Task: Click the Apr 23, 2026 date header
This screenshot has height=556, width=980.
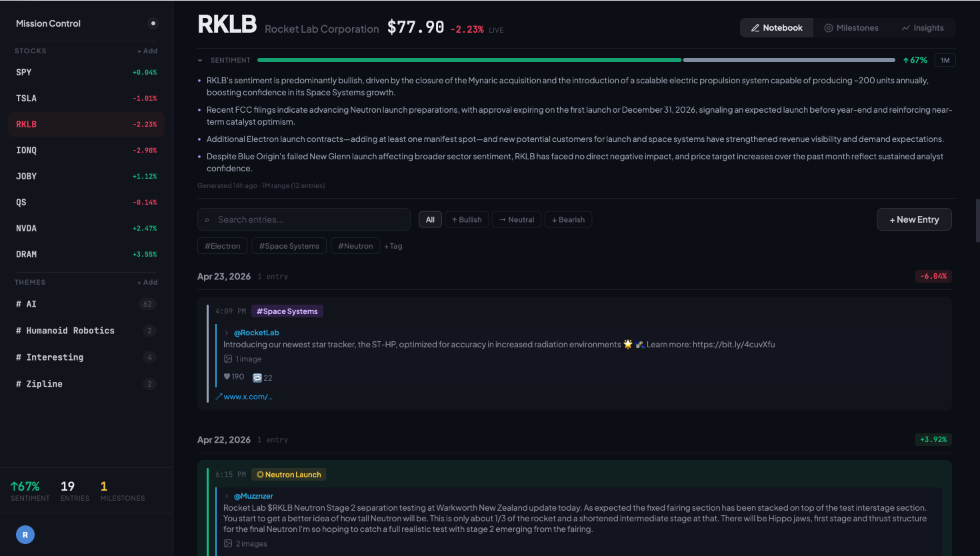Action: pyautogui.click(x=224, y=276)
